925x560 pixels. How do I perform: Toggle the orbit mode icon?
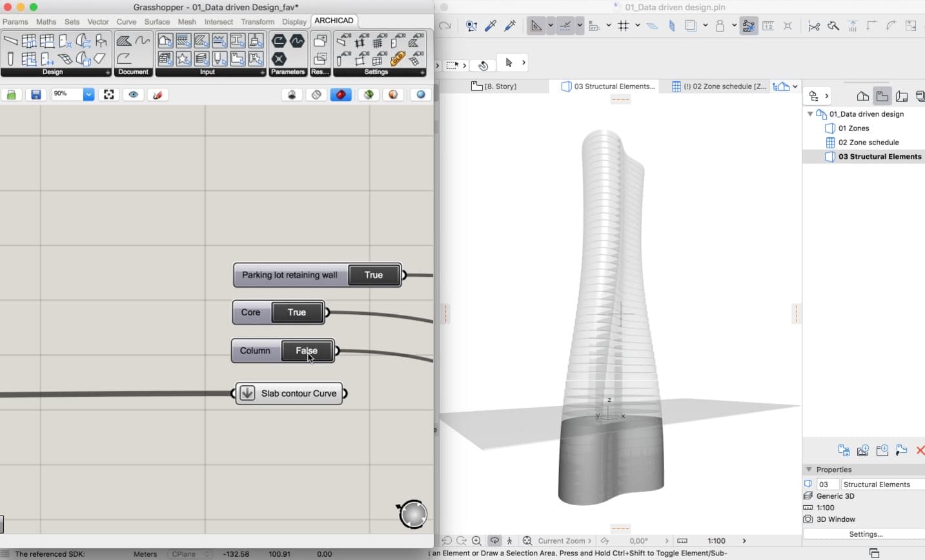pyautogui.click(x=494, y=541)
